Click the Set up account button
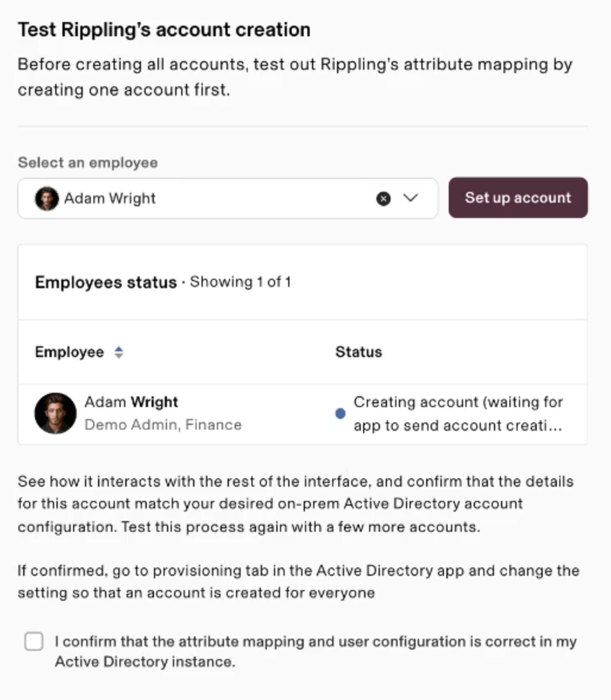This screenshot has width=611, height=700. (x=518, y=197)
